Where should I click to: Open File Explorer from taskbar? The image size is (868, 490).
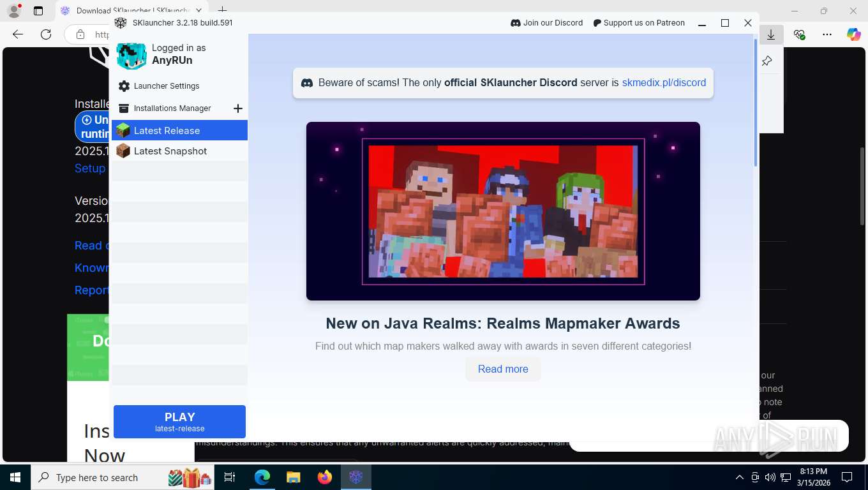point(293,477)
